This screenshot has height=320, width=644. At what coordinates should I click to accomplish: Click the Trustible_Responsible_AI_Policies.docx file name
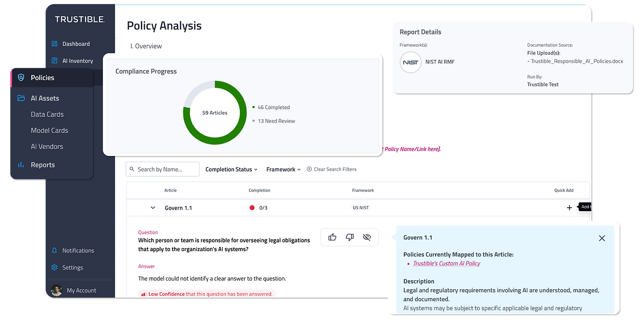tap(577, 61)
